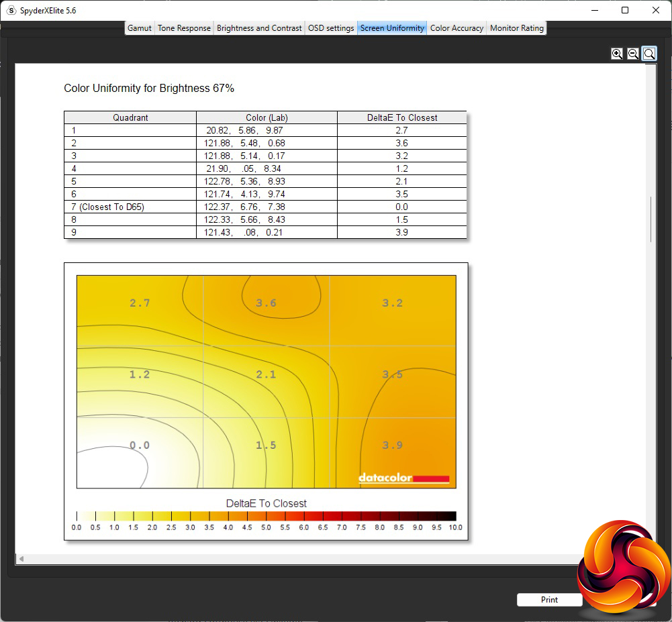This screenshot has width=672, height=622.
Task: Click the vertical scrollbar thumb
Action: 651,219
